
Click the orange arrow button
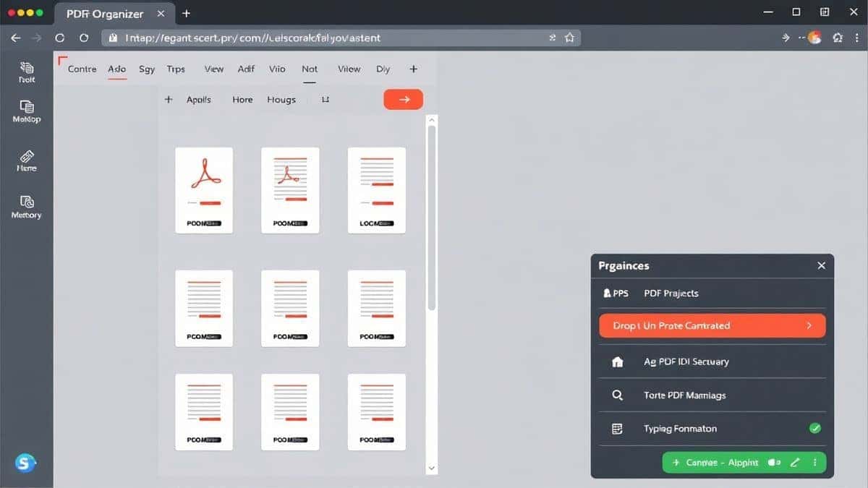click(404, 100)
